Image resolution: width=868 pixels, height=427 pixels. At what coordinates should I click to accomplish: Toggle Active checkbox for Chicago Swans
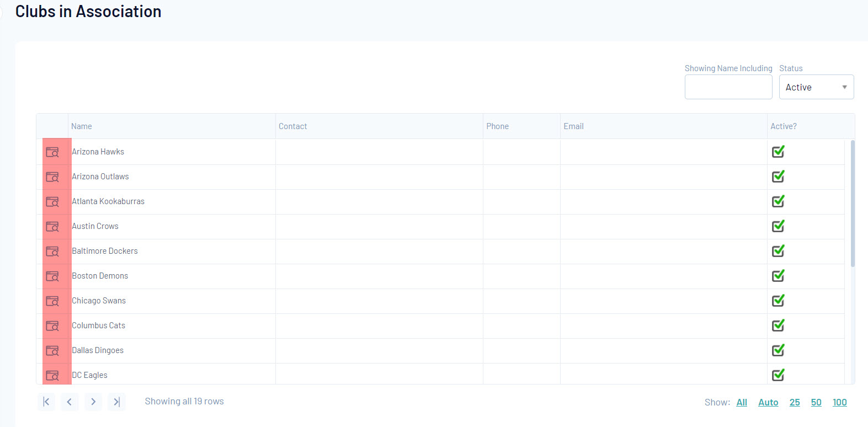click(778, 301)
